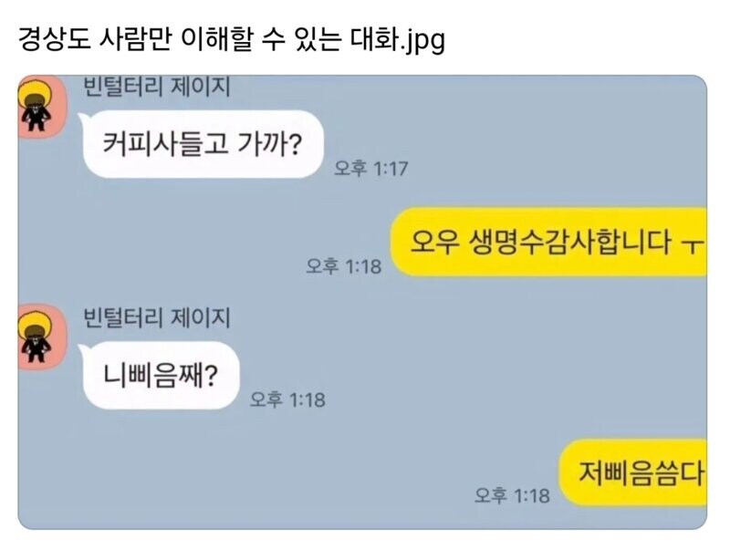Click the word 가까? in the first bubble
The width and height of the screenshot is (730, 560).
[x=270, y=144]
